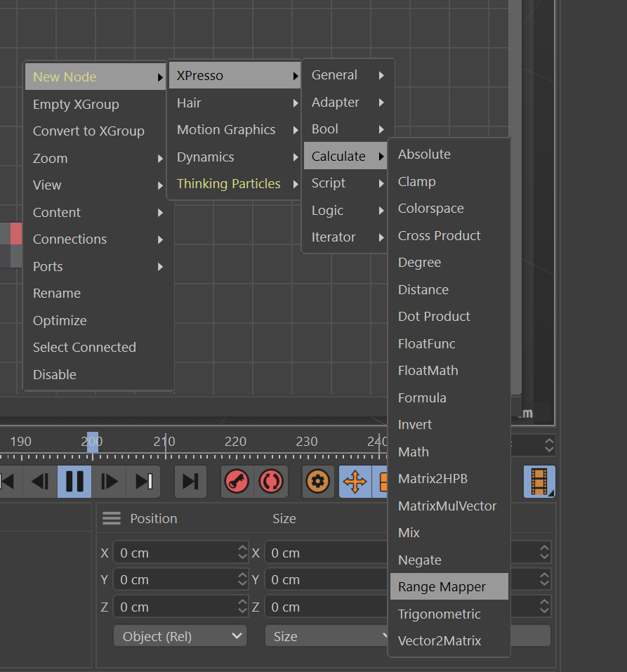
Task: Click the Position X stepper arrows
Action: pos(242,553)
